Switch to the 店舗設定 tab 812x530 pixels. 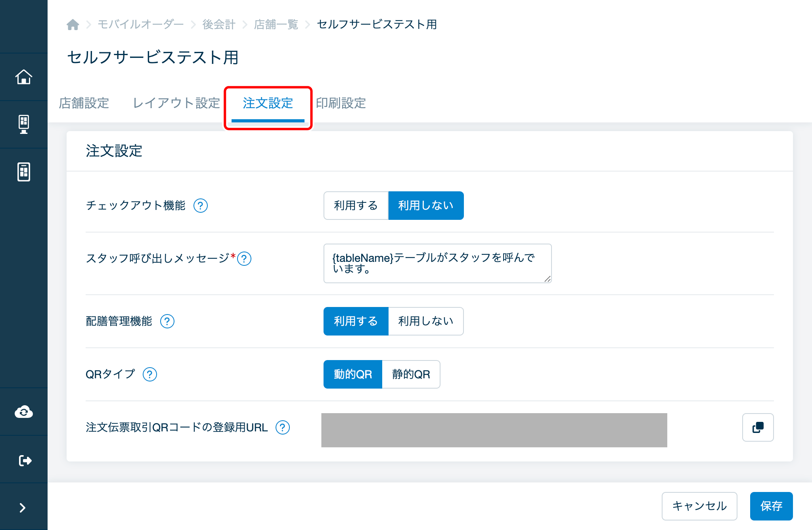[84, 103]
